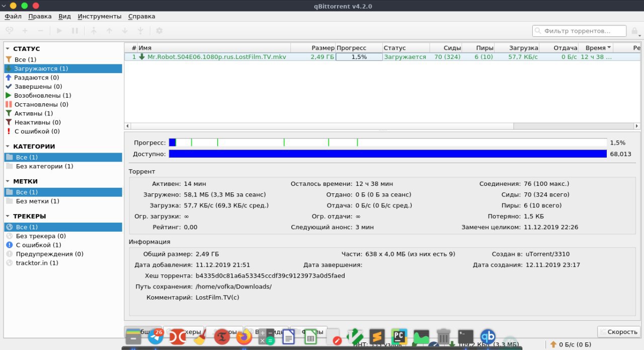Screen dimensions: 644x350
Task: Collapse the МЕТКИ section arrow
Action: point(8,181)
